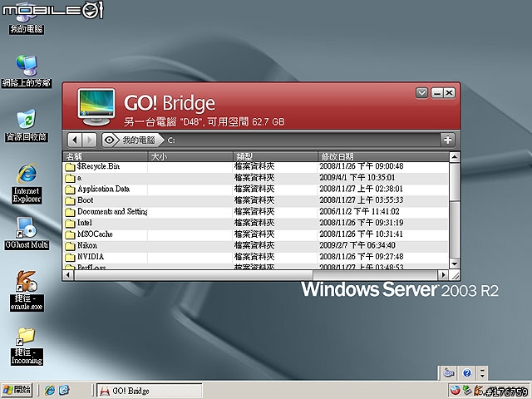
Task: Sort by the 修改日期 column header
Action: [383, 156]
